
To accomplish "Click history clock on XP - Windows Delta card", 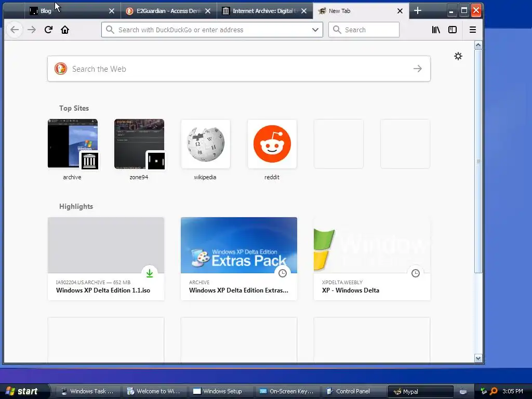I will click(x=415, y=273).
